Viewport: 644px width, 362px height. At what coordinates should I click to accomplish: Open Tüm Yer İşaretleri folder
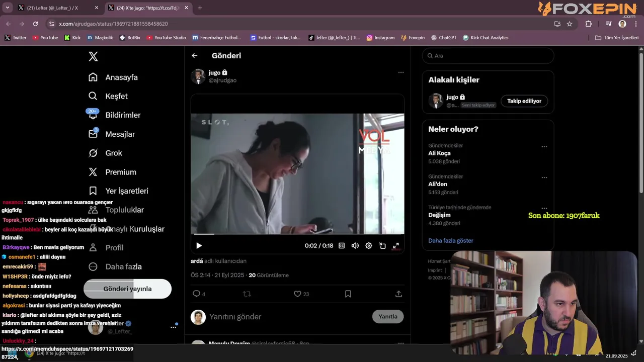[617, 38]
